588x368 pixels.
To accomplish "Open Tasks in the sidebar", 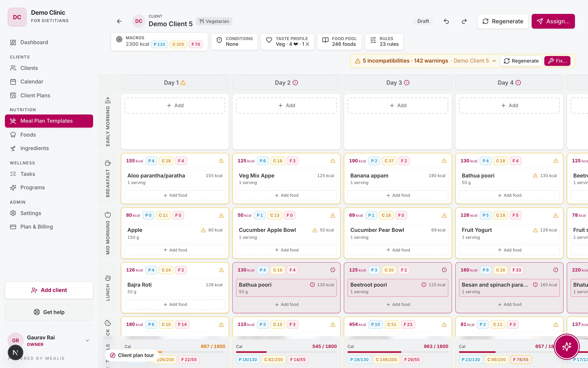I will (49, 174).
